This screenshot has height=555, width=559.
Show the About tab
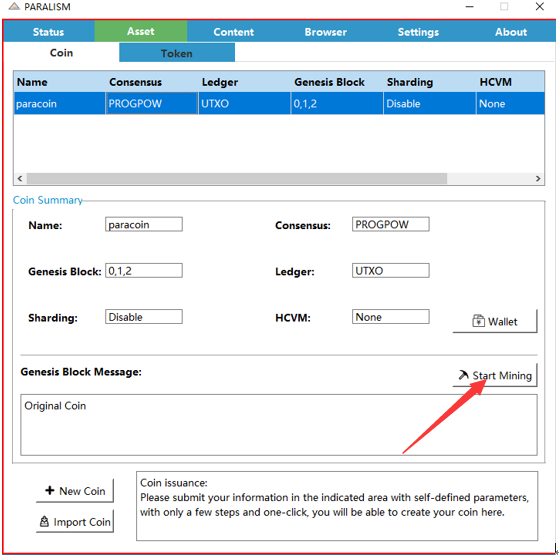(511, 32)
